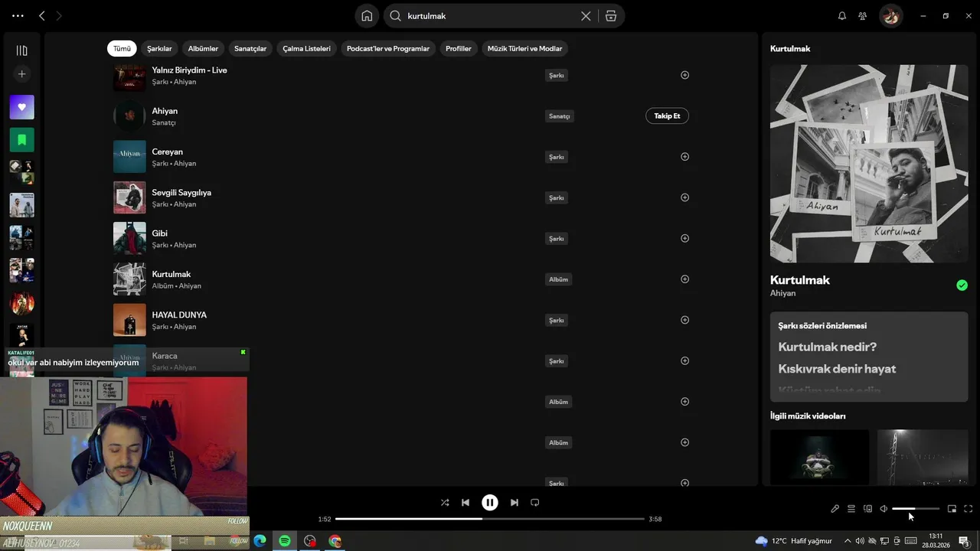Open Microsoft Edge from taskbar

(x=260, y=541)
